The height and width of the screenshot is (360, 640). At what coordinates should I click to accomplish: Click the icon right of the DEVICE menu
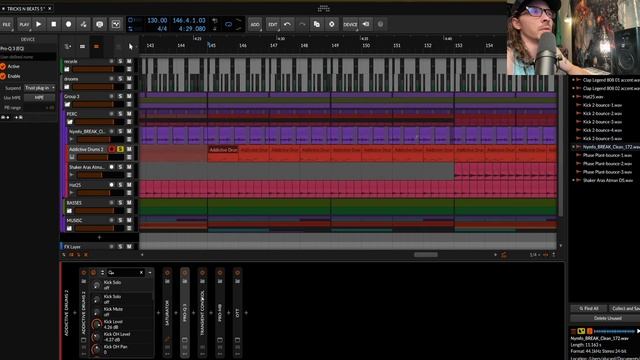click(x=366, y=24)
